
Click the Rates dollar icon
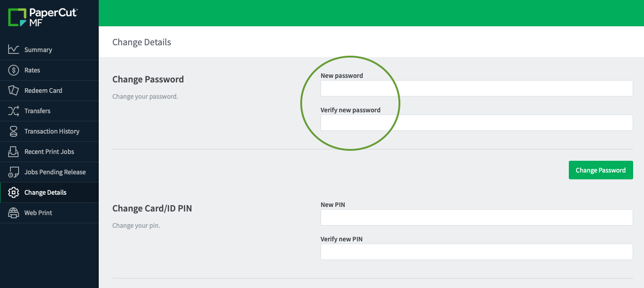pyautogui.click(x=14, y=70)
